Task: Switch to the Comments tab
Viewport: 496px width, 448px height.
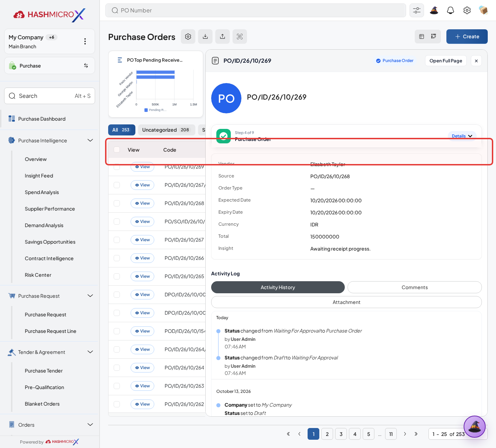Action: 414,287
